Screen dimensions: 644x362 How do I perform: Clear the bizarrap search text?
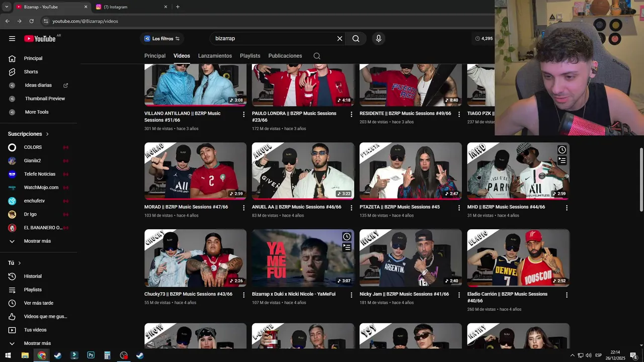point(340,39)
